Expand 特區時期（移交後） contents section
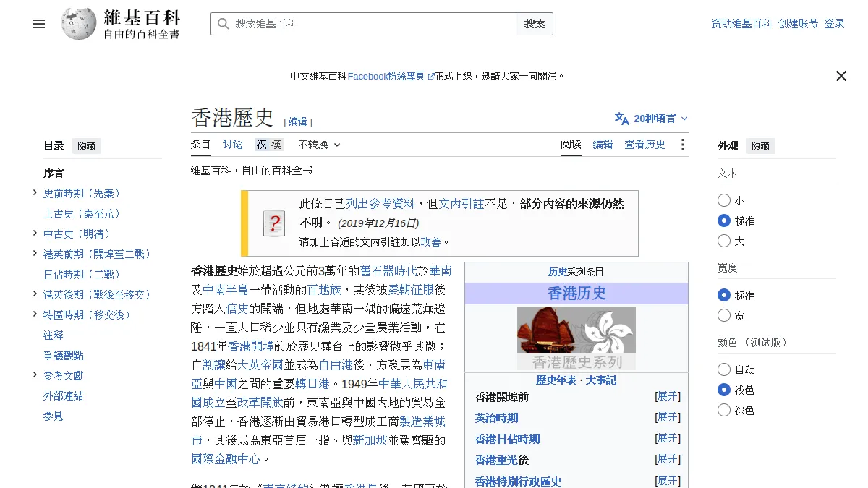Image resolution: width=868 pixels, height=488 pixels. (x=35, y=314)
